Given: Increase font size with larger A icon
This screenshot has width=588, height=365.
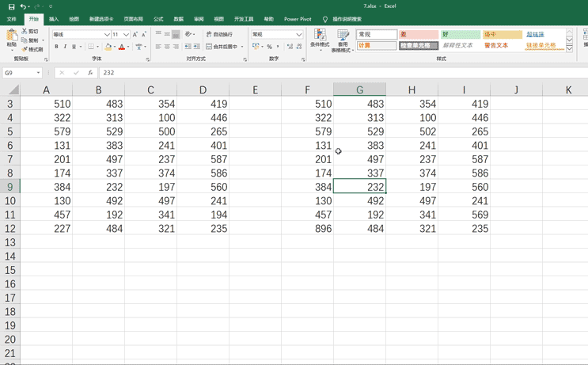Looking at the screenshot, I should click(x=135, y=35).
